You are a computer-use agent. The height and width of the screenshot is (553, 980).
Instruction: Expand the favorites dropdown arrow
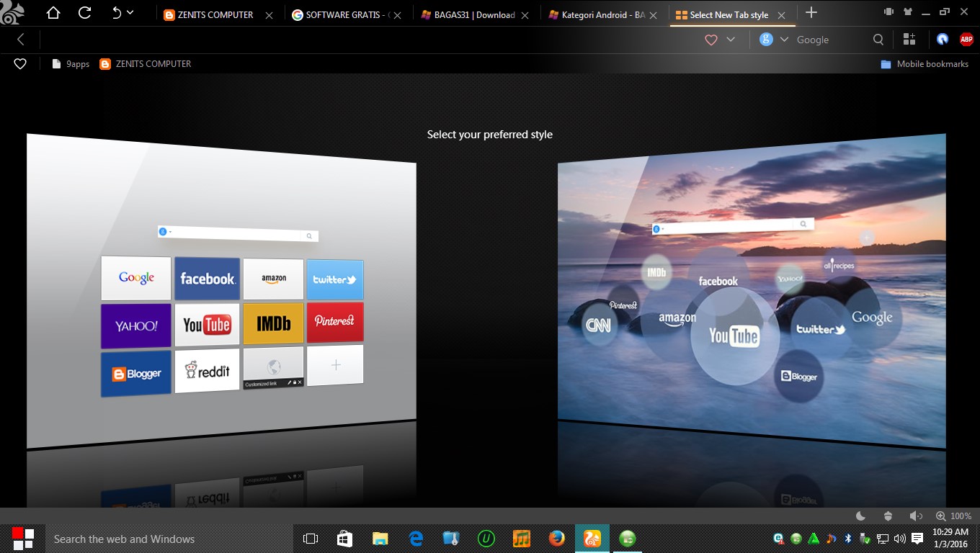coord(731,40)
